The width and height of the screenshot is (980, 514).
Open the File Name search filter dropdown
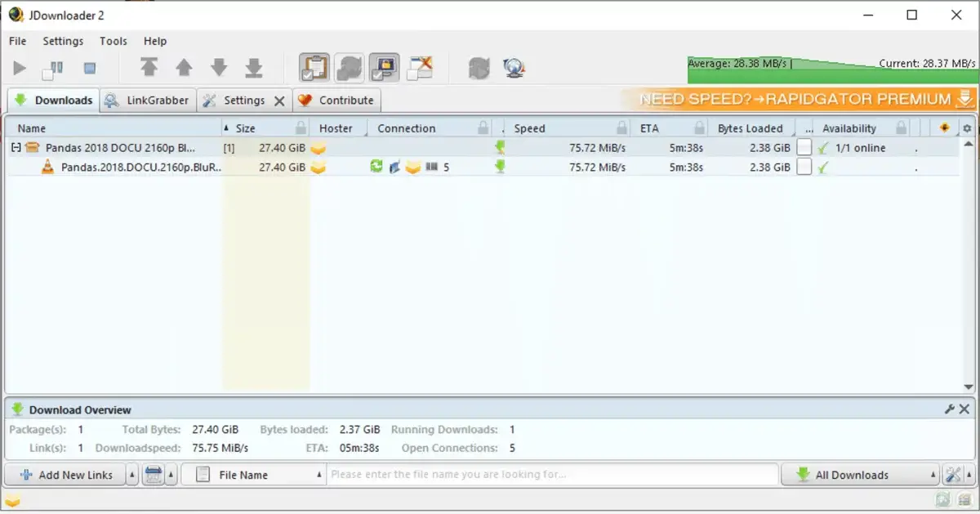coord(253,475)
